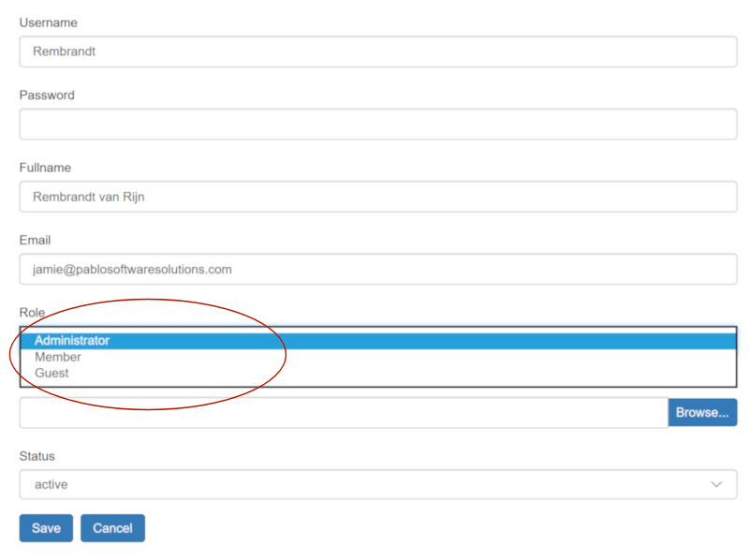749x560 pixels.
Task: Save the user form
Action: tap(46, 528)
